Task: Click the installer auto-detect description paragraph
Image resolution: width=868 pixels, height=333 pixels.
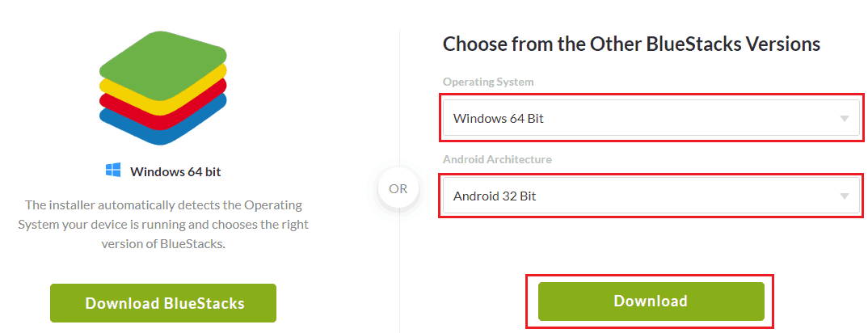Action: [163, 225]
